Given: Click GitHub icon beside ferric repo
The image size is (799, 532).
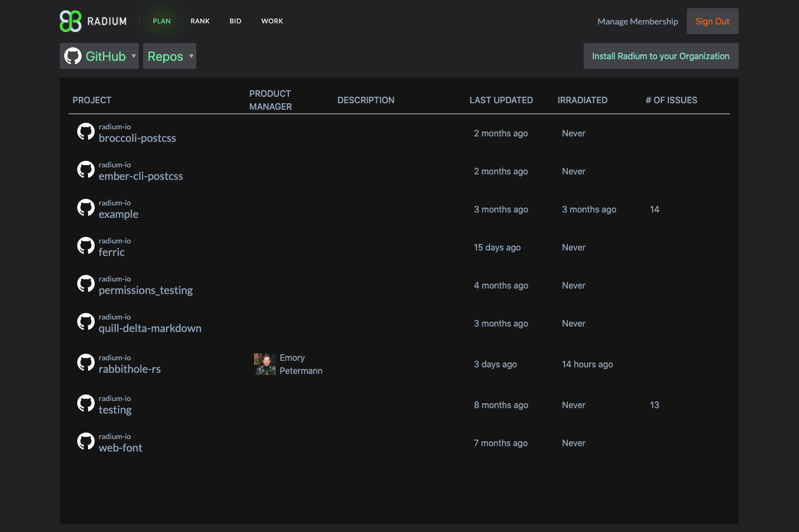Looking at the screenshot, I should [86, 246].
